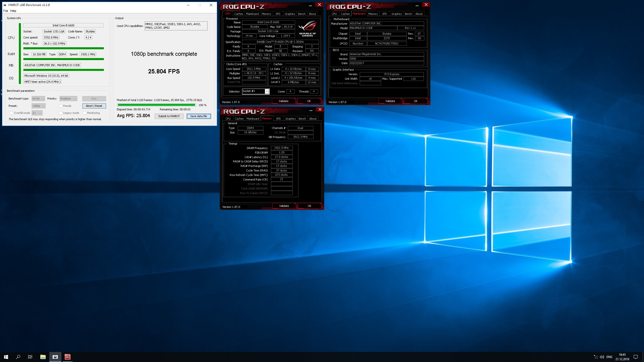Minimize the CPU-Z CPU tab window

coord(310,5)
